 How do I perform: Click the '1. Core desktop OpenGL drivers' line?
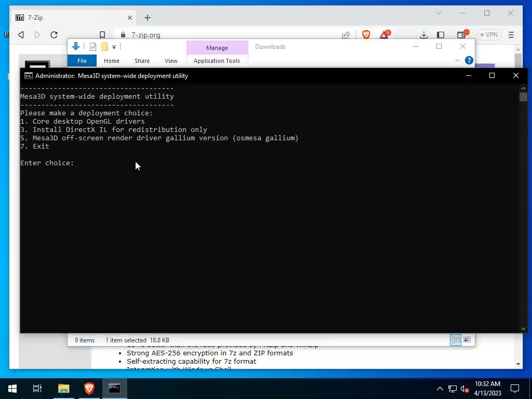[x=83, y=121]
